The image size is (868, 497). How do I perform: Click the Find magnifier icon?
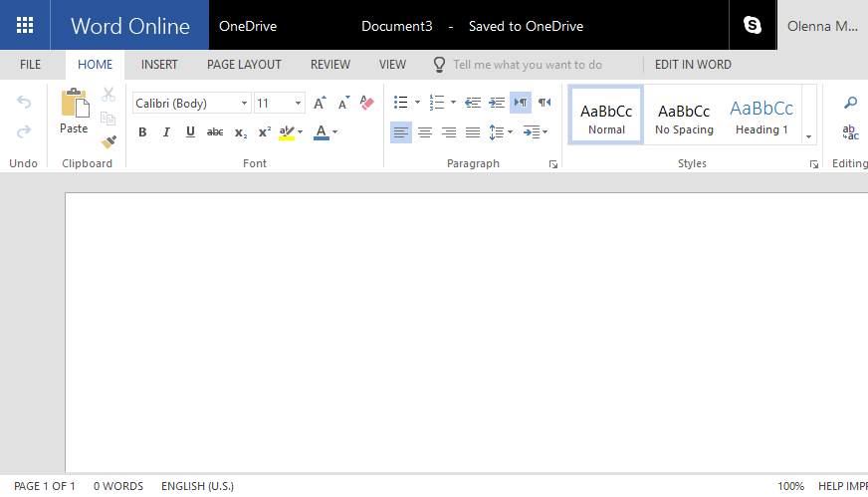pos(850,103)
